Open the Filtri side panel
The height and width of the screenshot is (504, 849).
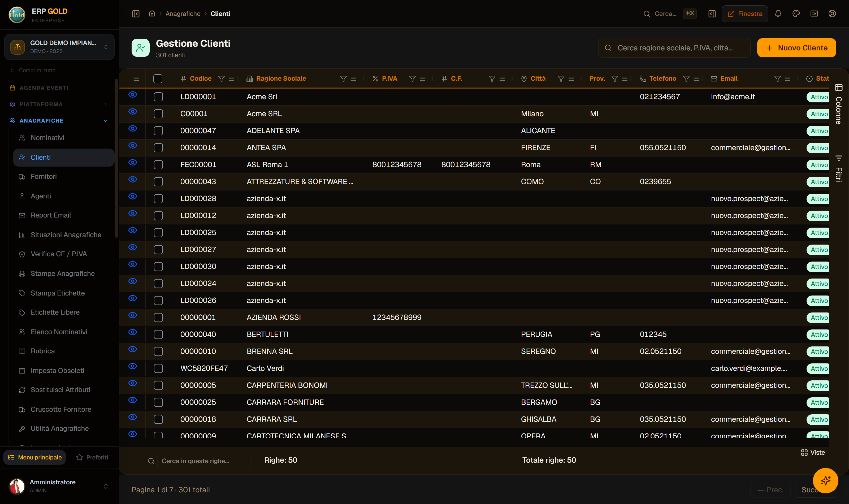click(838, 168)
